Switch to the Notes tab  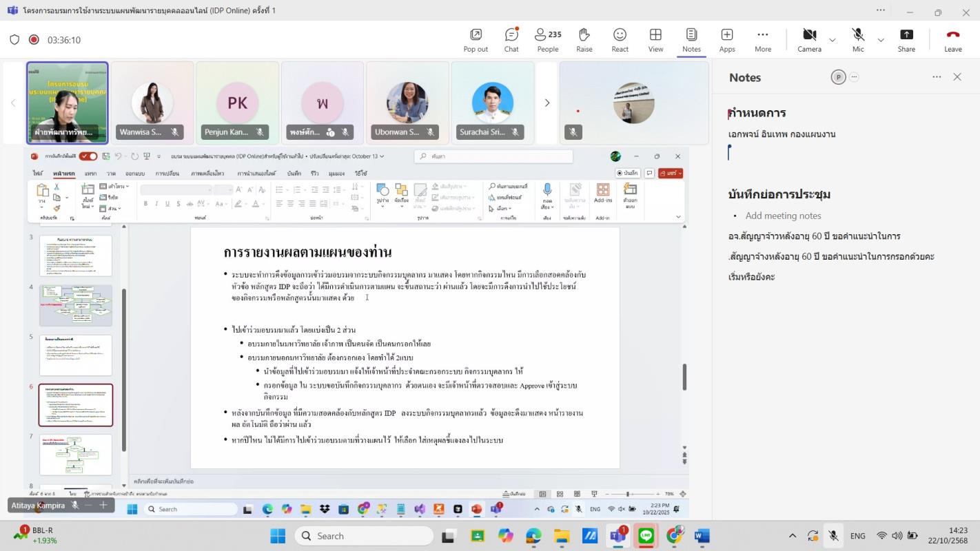pyautogui.click(x=691, y=40)
